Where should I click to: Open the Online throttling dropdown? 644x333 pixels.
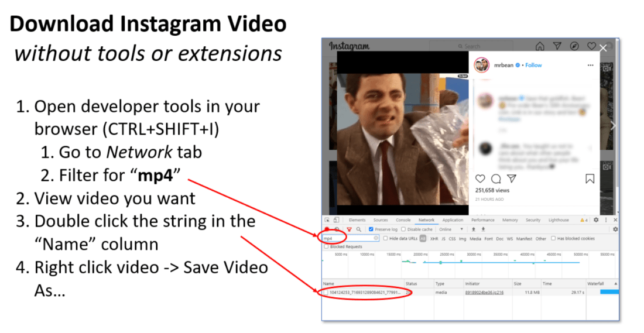[x=451, y=229]
